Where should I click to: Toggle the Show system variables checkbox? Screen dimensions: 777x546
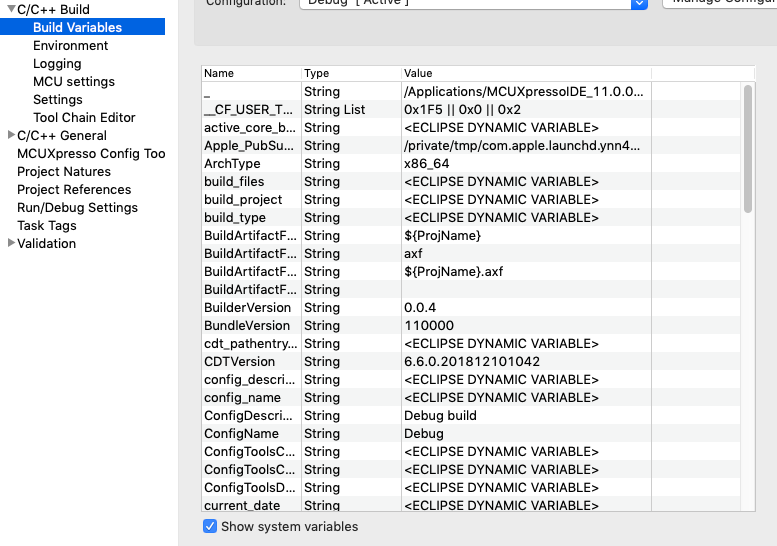pyautogui.click(x=210, y=526)
